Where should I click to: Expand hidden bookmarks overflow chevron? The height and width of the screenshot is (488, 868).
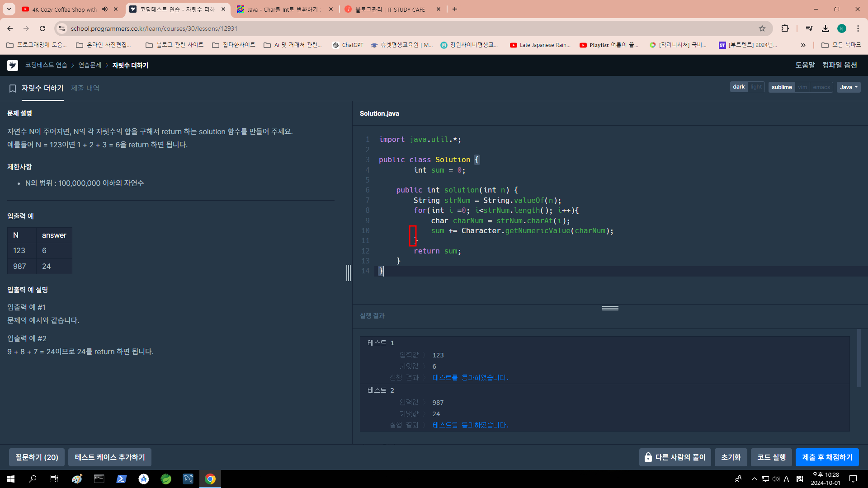tap(803, 45)
